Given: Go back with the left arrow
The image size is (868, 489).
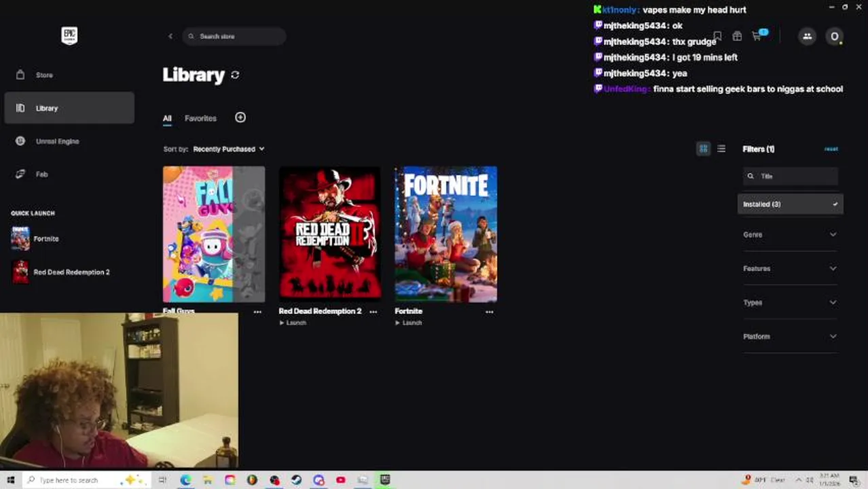Looking at the screenshot, I should pyautogui.click(x=170, y=37).
